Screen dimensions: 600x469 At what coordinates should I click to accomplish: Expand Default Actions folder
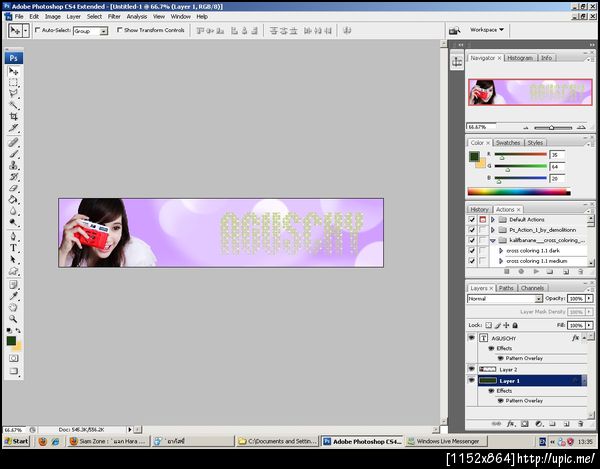(x=493, y=220)
